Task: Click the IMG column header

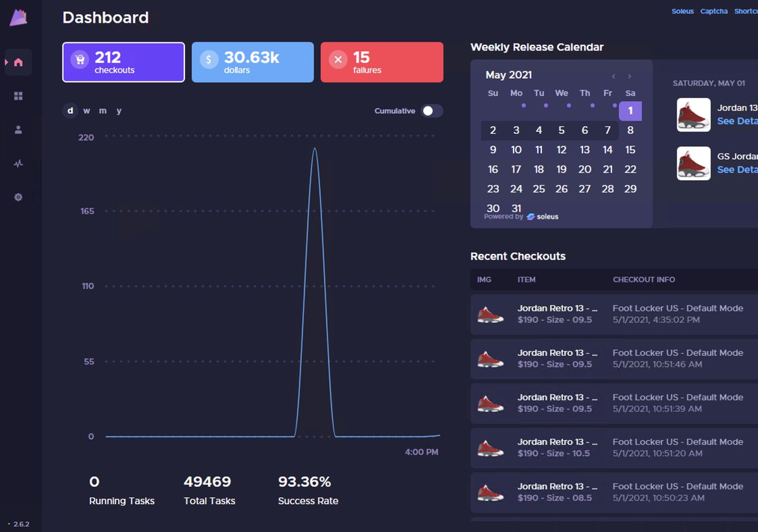Action: pos(484,279)
